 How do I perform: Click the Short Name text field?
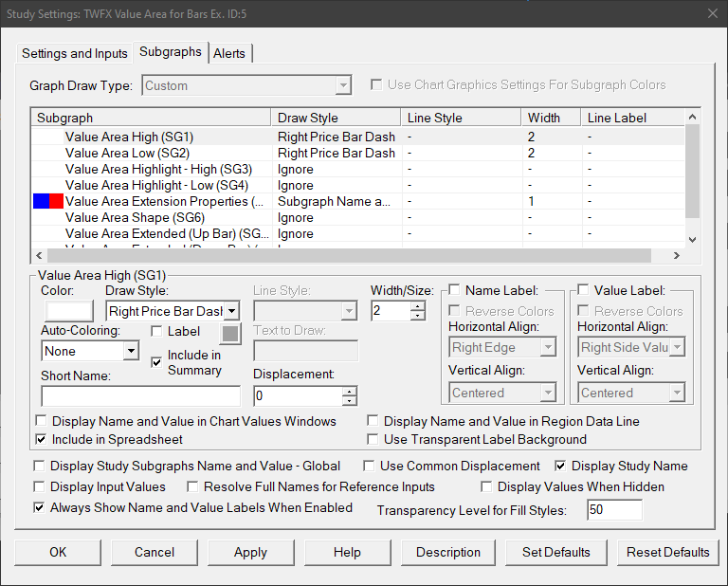(x=141, y=396)
